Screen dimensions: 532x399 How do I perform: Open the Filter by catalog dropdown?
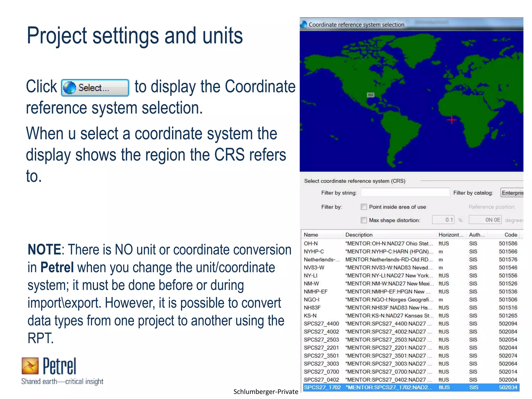pos(512,193)
